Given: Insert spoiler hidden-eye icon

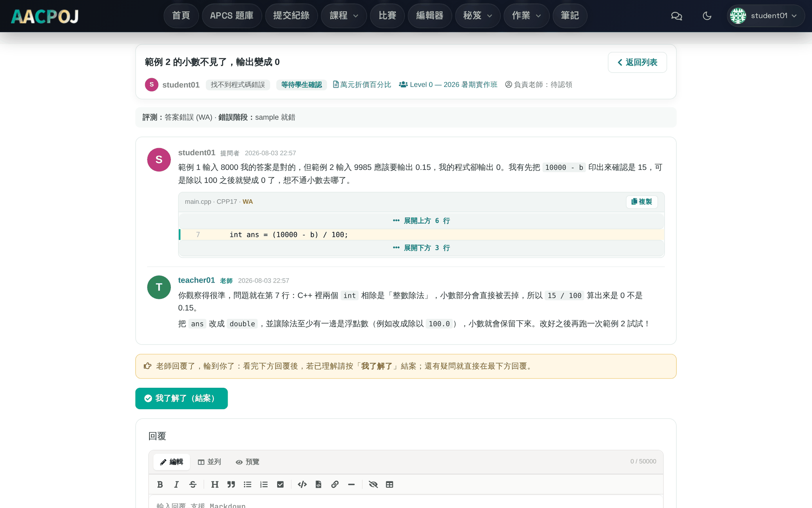Looking at the screenshot, I should (x=373, y=484).
